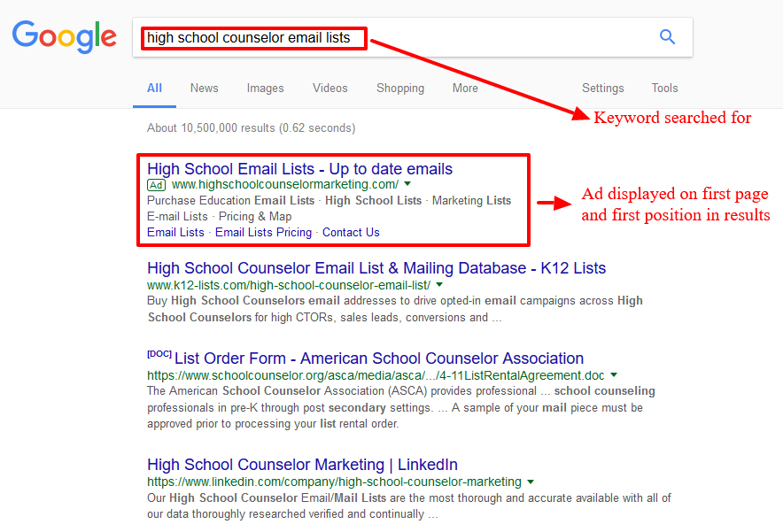The image size is (783, 532).
Task: Click the [DOC] label on List Order Form
Action: point(159,355)
